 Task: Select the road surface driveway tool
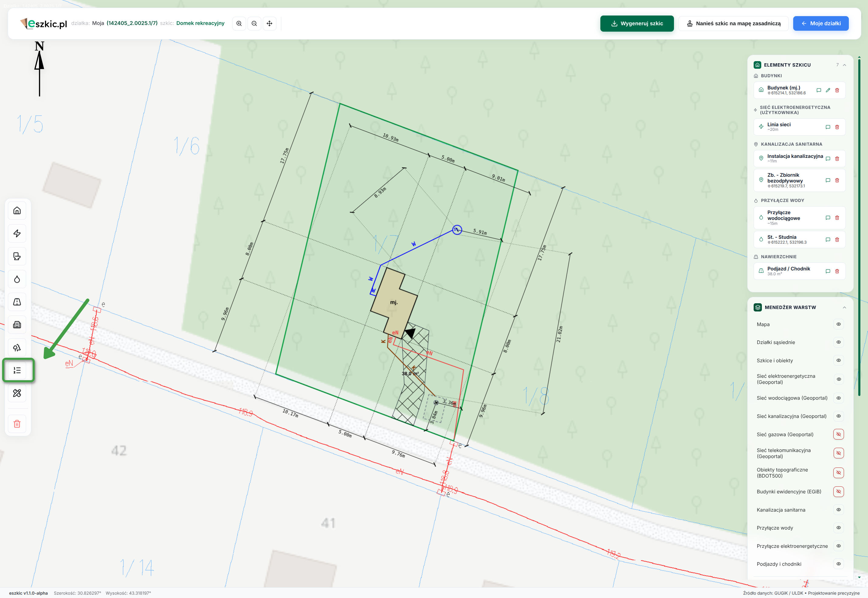(x=17, y=302)
